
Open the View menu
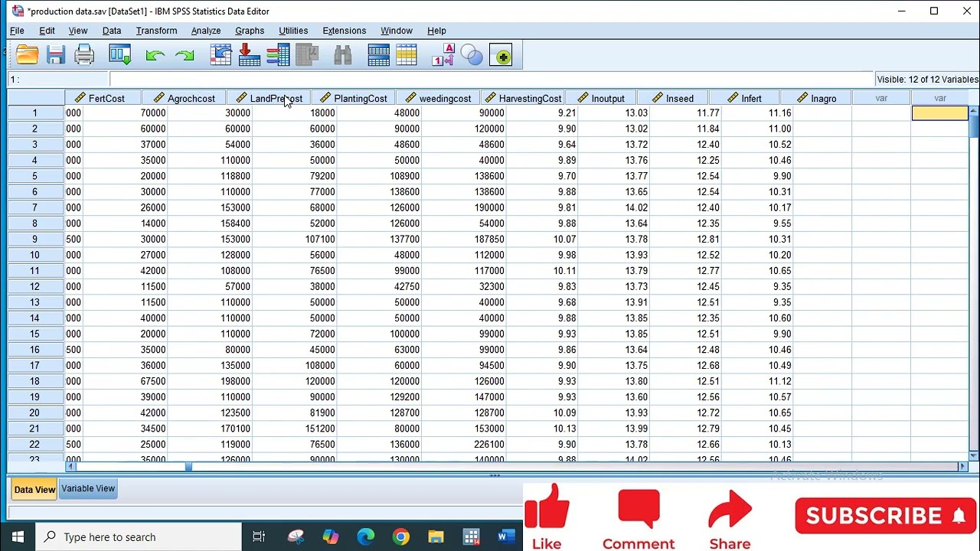78,31
